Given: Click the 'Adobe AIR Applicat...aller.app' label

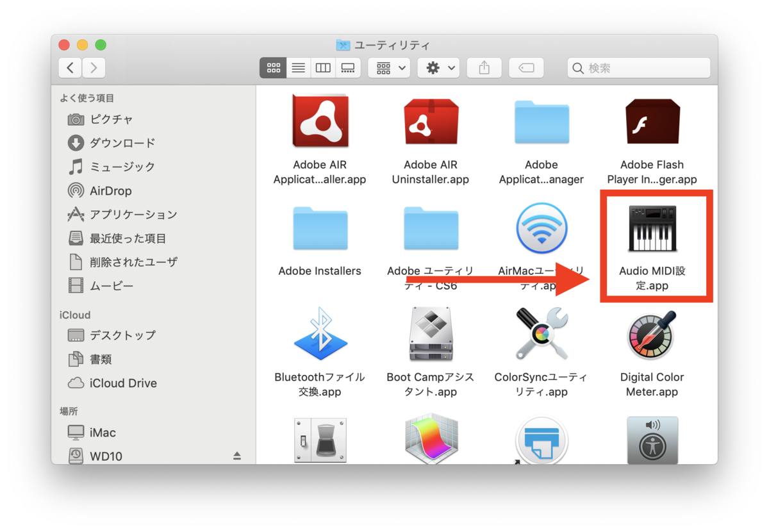Looking at the screenshot, I should [320, 172].
